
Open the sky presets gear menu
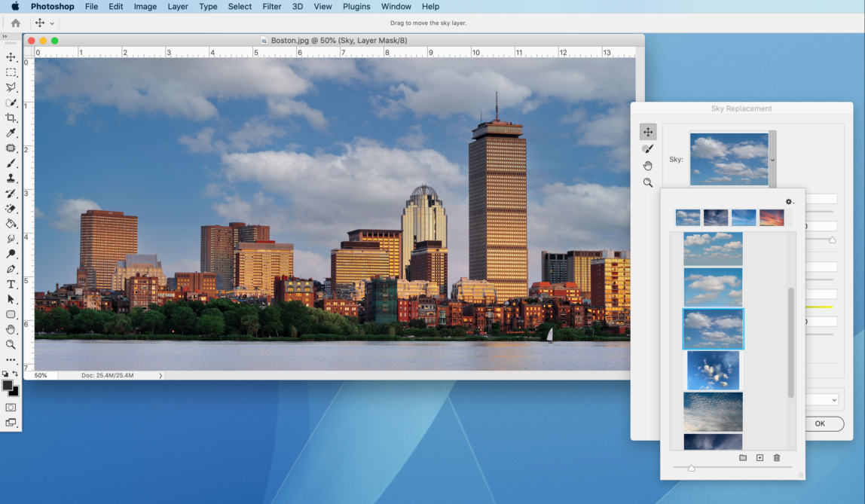click(x=788, y=201)
